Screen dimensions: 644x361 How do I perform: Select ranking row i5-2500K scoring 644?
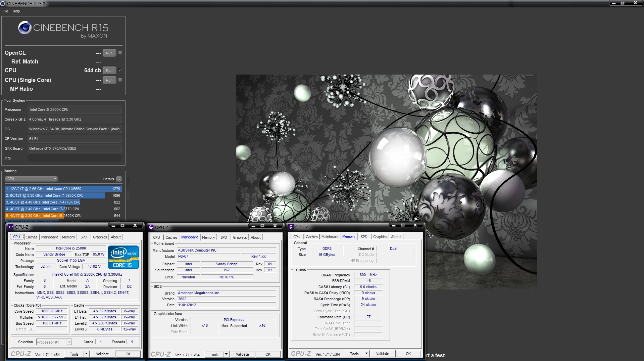(63, 216)
